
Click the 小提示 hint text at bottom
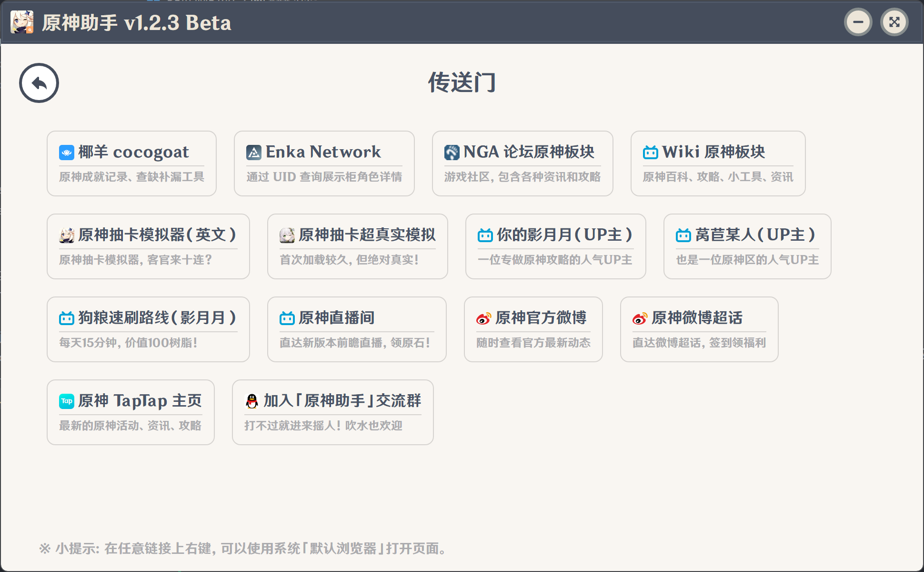243,549
